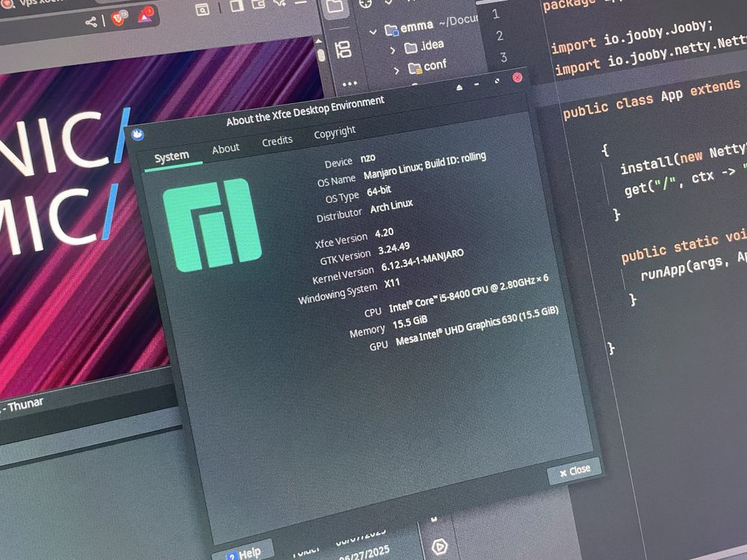Click the Close button in About dialog
The width and height of the screenshot is (747, 560).
pyautogui.click(x=575, y=471)
